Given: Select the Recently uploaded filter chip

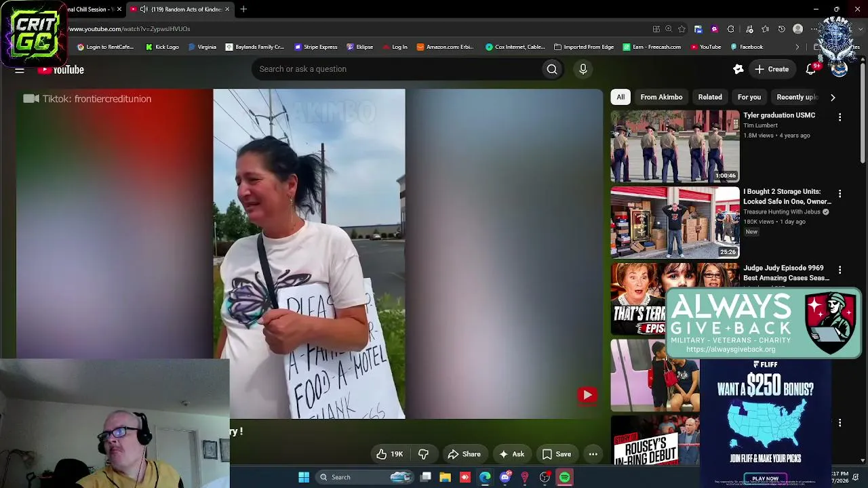Looking at the screenshot, I should point(797,97).
